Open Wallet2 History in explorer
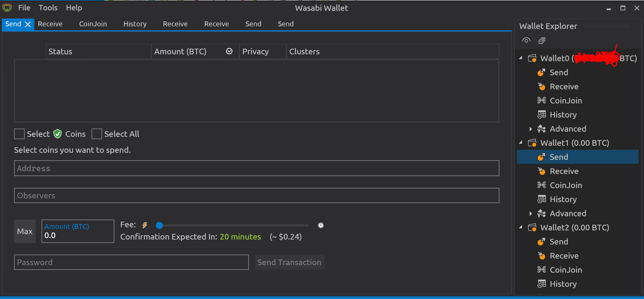This screenshot has height=299, width=644. pos(563,284)
